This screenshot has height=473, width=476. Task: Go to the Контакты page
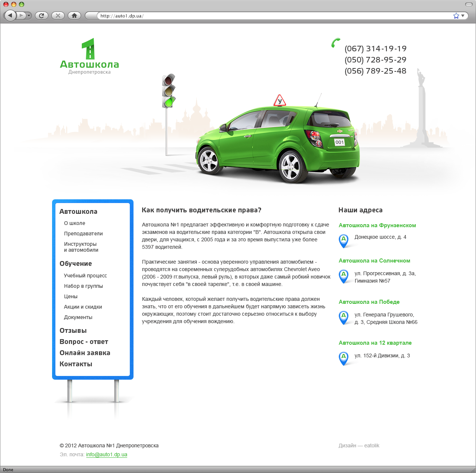pos(76,364)
